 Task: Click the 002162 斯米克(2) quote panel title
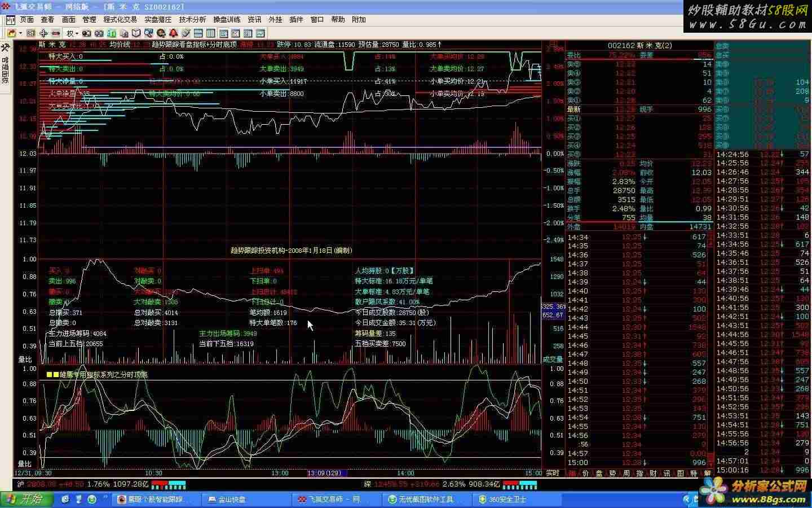pos(639,45)
